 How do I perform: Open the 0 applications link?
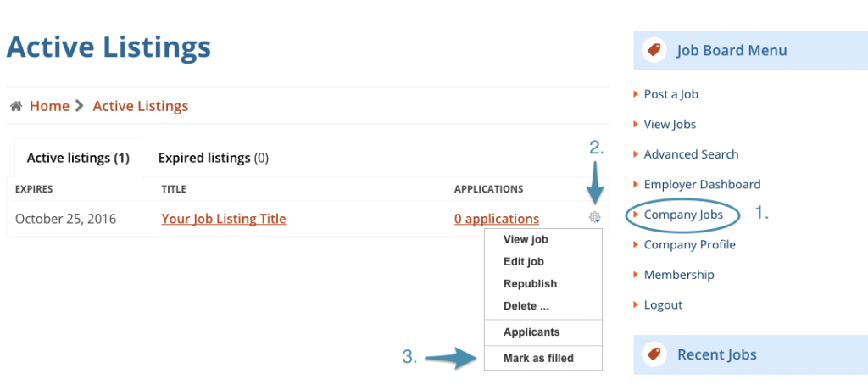(x=497, y=219)
